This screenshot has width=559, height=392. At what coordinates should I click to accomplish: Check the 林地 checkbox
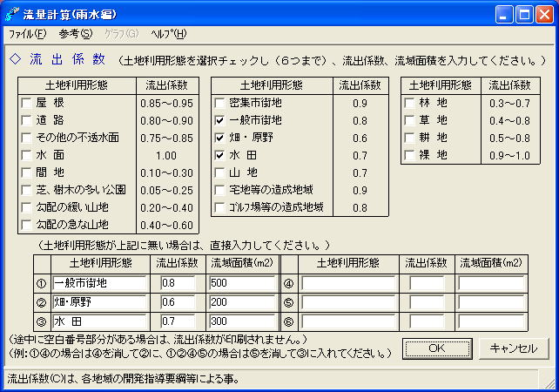pyautogui.click(x=410, y=103)
